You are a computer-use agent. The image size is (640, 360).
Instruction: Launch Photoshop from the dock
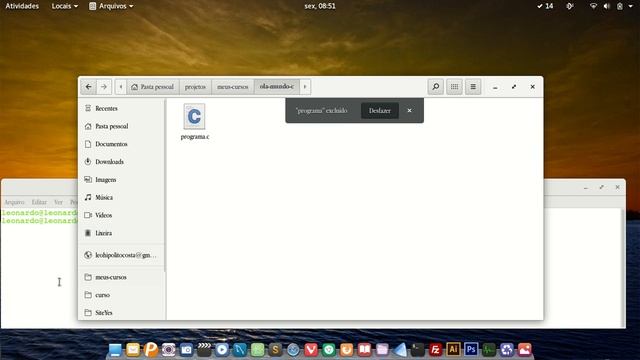click(471, 349)
